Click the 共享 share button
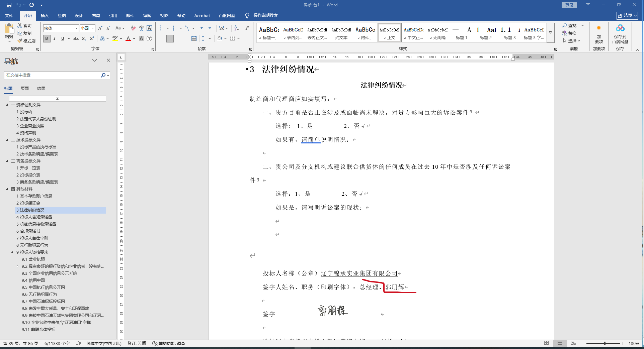The height and width of the screenshot is (349, 644). pyautogui.click(x=627, y=15)
